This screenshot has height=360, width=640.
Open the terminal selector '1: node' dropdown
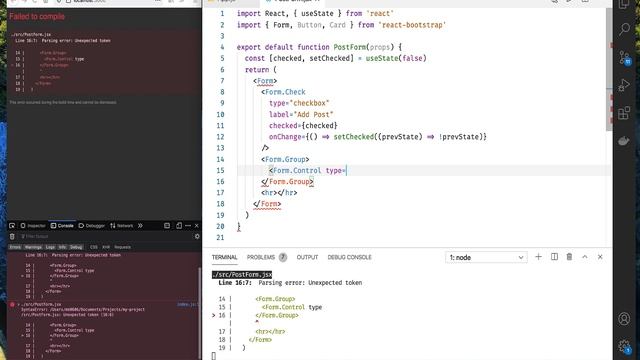click(486, 258)
